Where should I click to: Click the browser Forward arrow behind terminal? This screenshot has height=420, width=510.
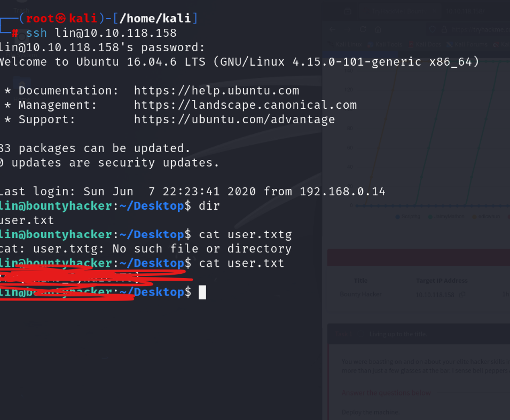(x=348, y=29)
